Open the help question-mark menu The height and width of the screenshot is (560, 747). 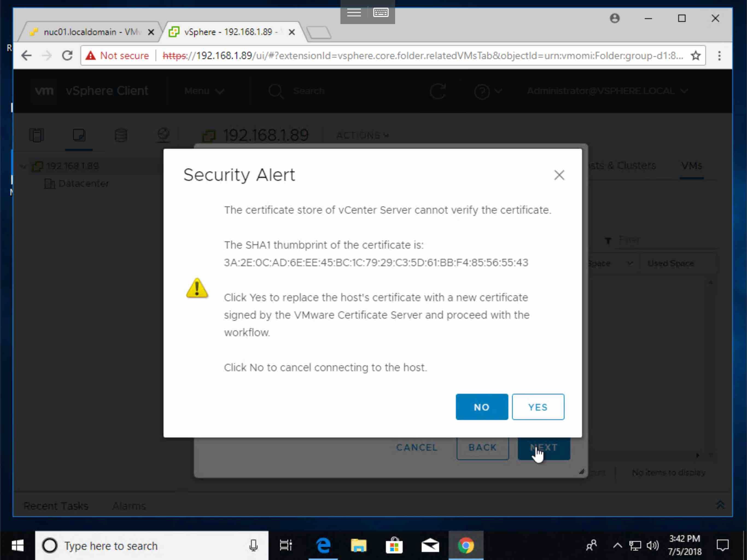coord(487,91)
